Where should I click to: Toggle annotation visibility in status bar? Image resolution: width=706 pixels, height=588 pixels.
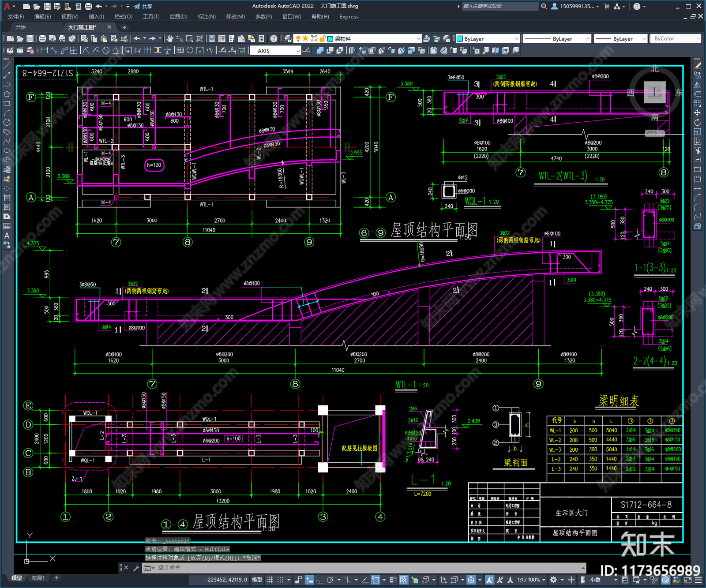coord(489,580)
